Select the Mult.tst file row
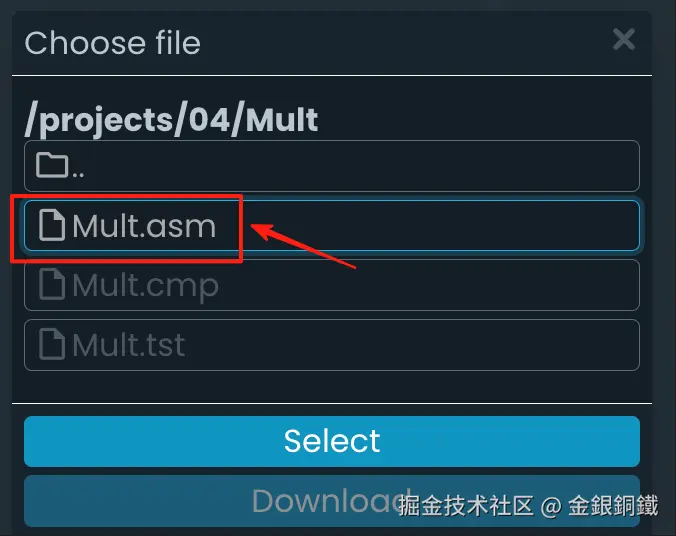 click(332, 345)
